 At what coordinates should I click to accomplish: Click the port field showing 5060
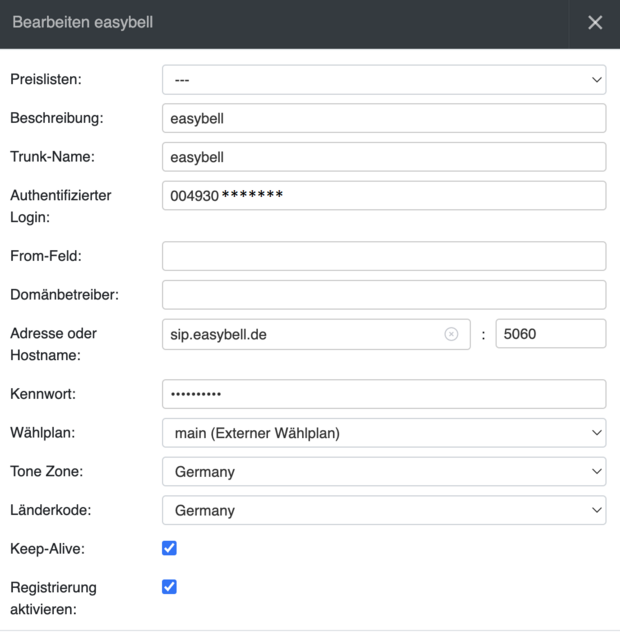[550, 334]
